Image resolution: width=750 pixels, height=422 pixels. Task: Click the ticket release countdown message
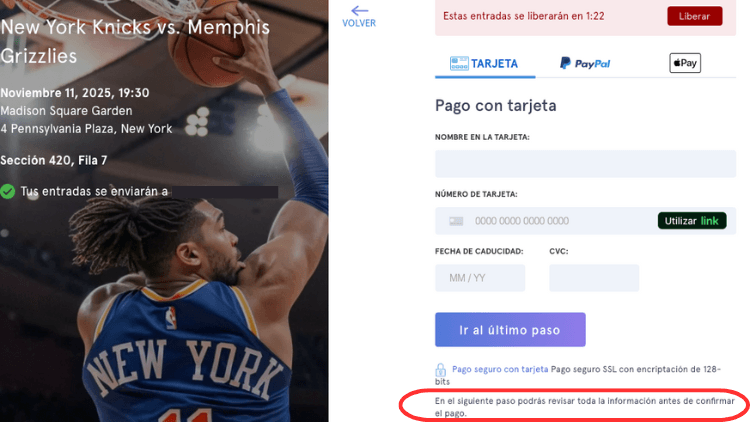pyautogui.click(x=523, y=16)
